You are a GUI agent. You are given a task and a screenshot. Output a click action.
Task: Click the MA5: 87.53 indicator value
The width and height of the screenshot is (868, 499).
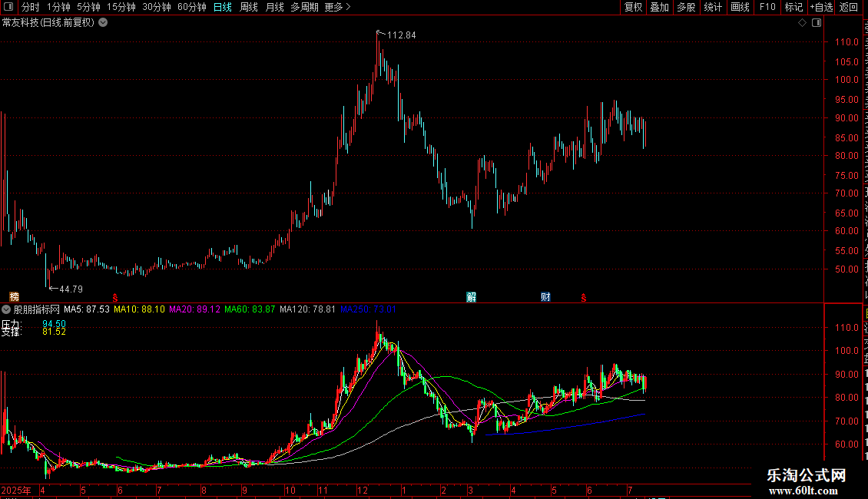click(87, 309)
